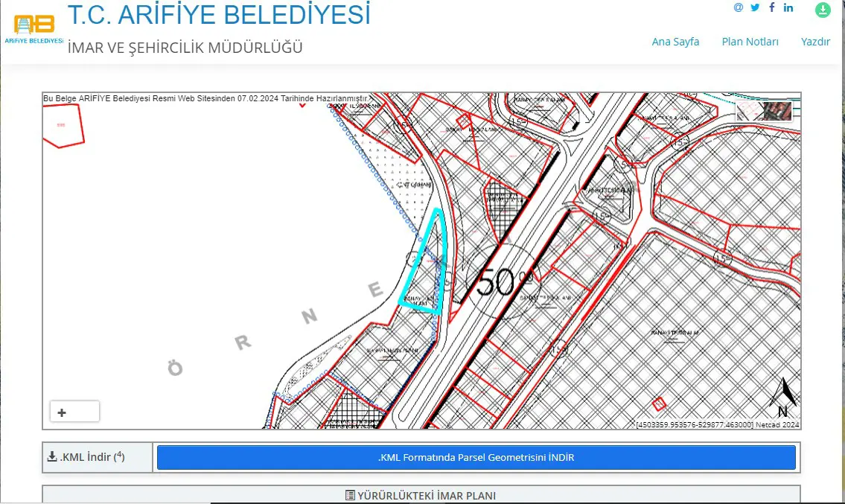Go to Ana Sayfa
The image size is (845, 504).
tap(675, 42)
